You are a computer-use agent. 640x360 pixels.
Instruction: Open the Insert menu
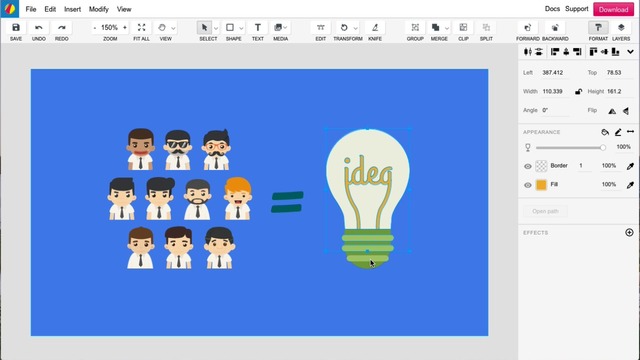click(72, 9)
